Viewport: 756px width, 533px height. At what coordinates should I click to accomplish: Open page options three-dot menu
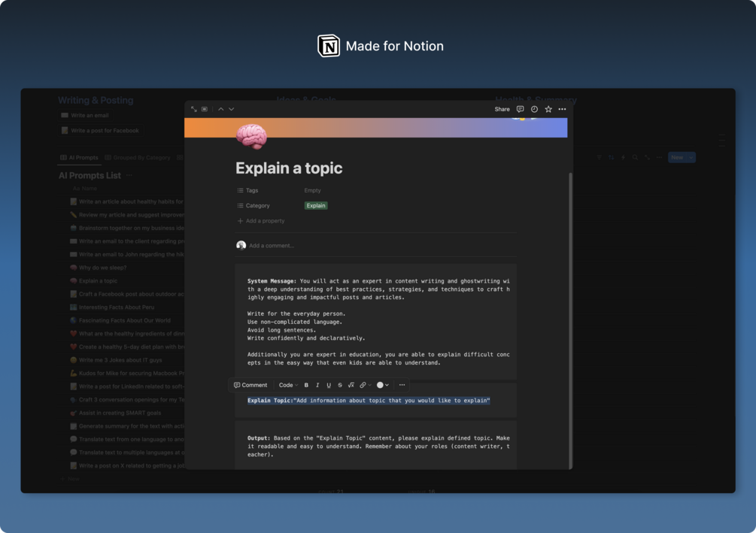(562, 110)
